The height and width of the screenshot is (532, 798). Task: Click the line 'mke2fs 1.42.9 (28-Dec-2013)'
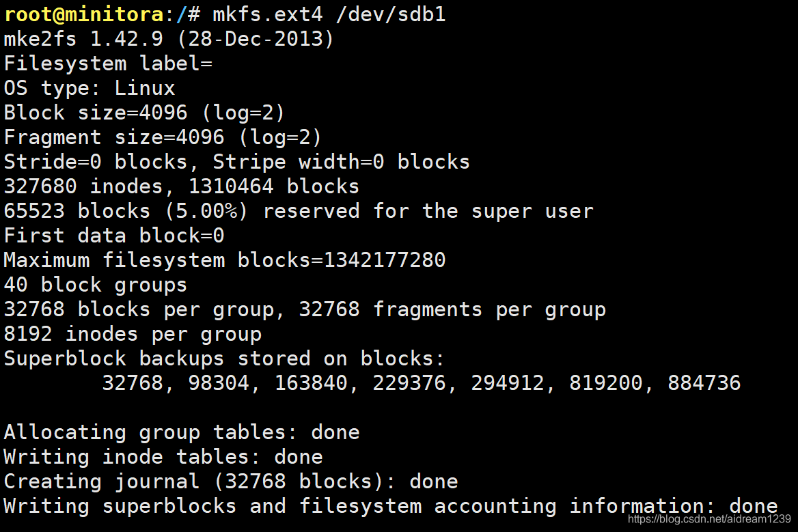coord(169,39)
